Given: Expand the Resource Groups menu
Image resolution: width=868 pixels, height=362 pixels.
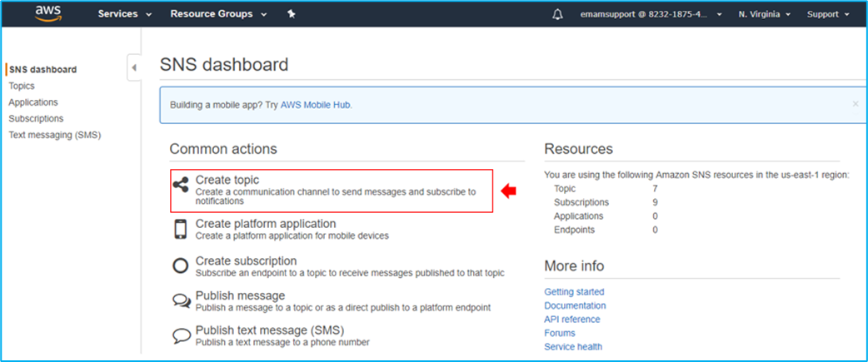Looking at the screenshot, I should (218, 14).
